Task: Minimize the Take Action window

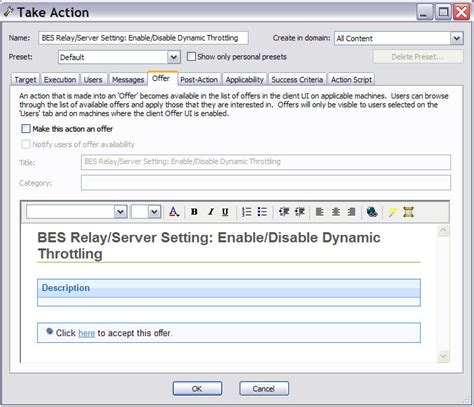Action: click(x=424, y=12)
